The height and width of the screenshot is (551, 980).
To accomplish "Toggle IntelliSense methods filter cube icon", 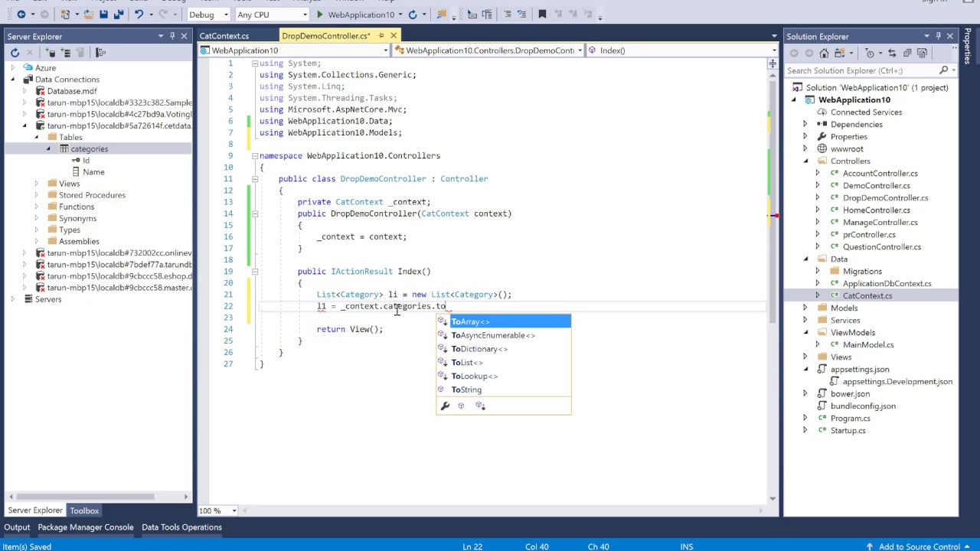I will 461,406.
